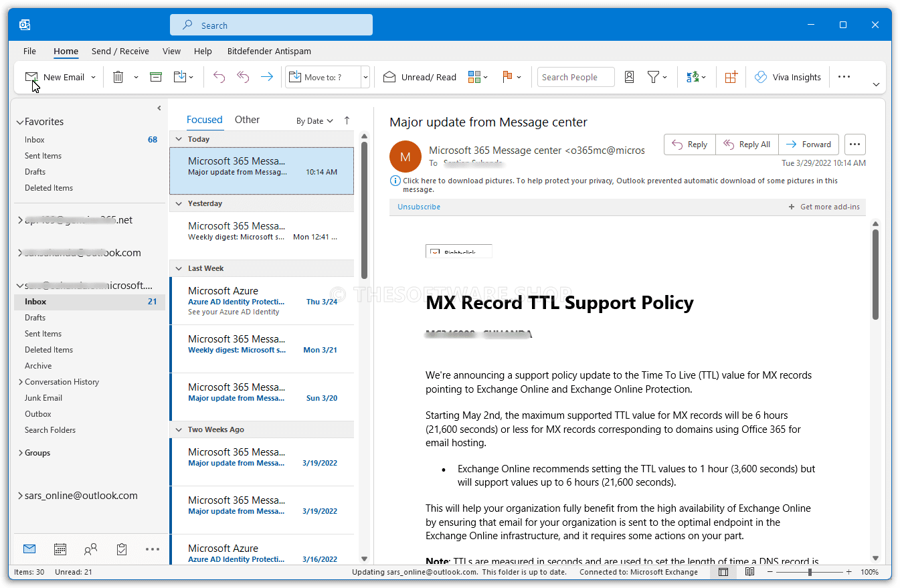Click the Delete trash can icon
This screenshot has width=900, height=588.
click(118, 77)
